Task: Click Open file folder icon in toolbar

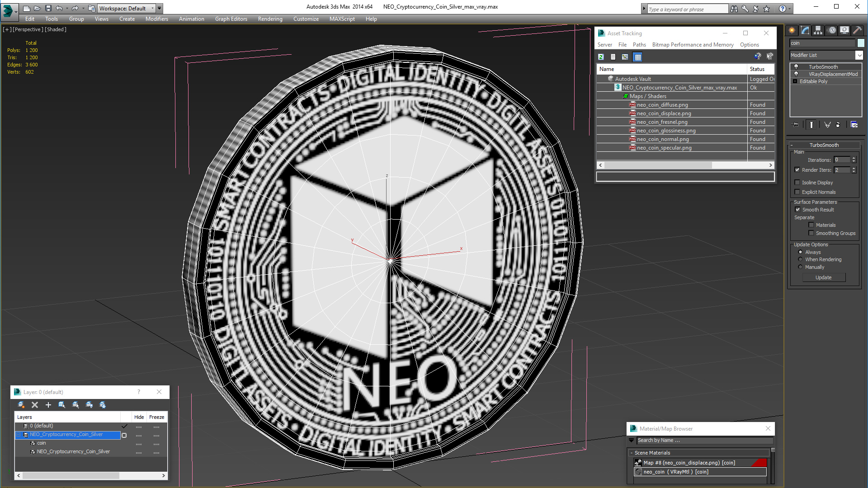Action: (x=37, y=8)
